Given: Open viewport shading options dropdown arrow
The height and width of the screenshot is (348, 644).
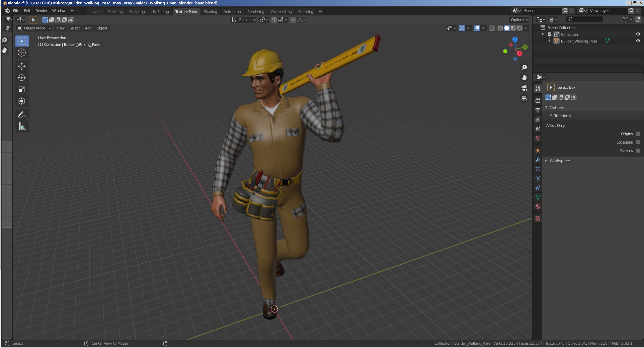Looking at the screenshot, I should point(526,28).
